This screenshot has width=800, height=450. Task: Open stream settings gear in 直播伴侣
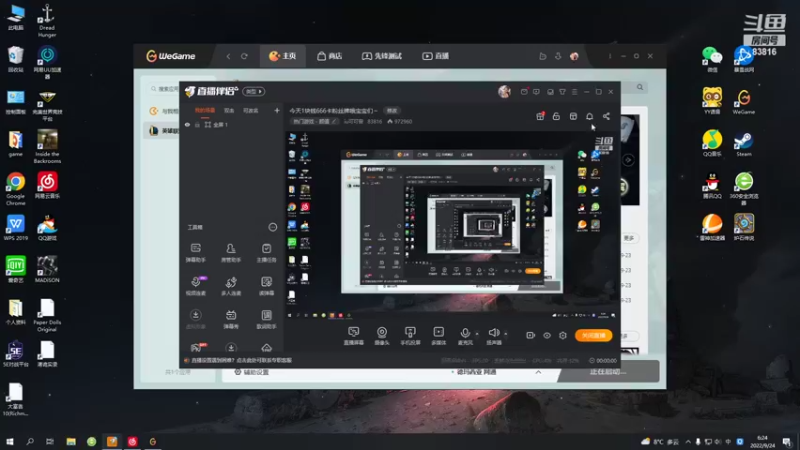pyautogui.click(x=563, y=335)
